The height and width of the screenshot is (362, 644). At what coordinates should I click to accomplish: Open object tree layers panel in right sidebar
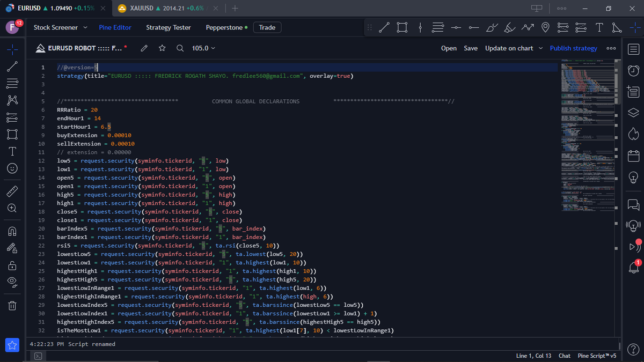[633, 112]
